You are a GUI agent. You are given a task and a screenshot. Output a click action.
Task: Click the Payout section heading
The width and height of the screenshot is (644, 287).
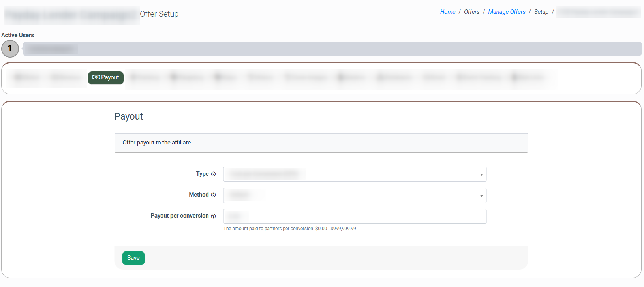(129, 116)
